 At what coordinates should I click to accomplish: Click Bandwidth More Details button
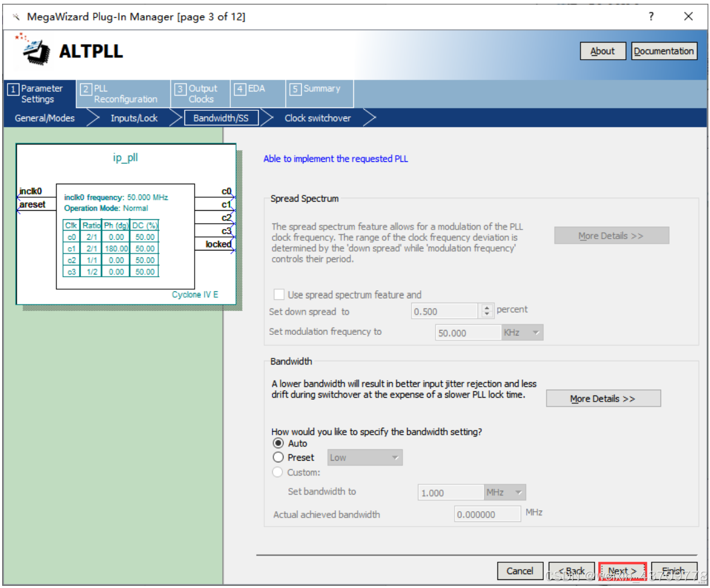click(603, 398)
